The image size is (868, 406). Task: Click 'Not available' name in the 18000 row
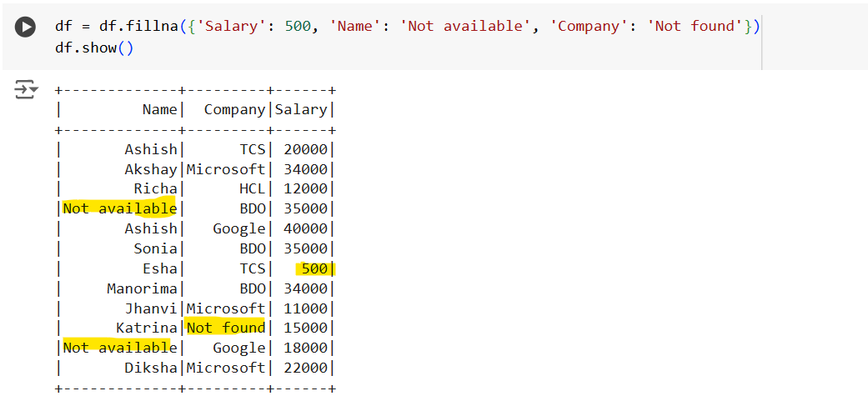tap(119, 348)
